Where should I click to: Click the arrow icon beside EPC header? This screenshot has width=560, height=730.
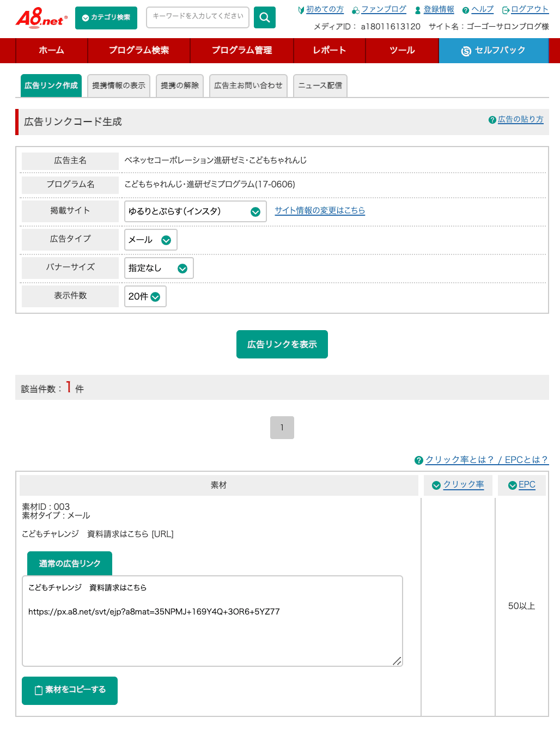pyautogui.click(x=513, y=485)
